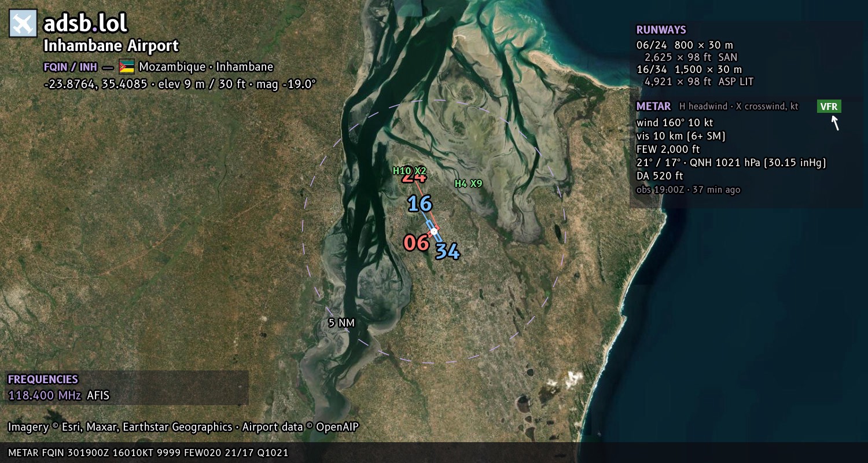
Task: Click the H4 X9 wind component label
Action: (x=468, y=183)
